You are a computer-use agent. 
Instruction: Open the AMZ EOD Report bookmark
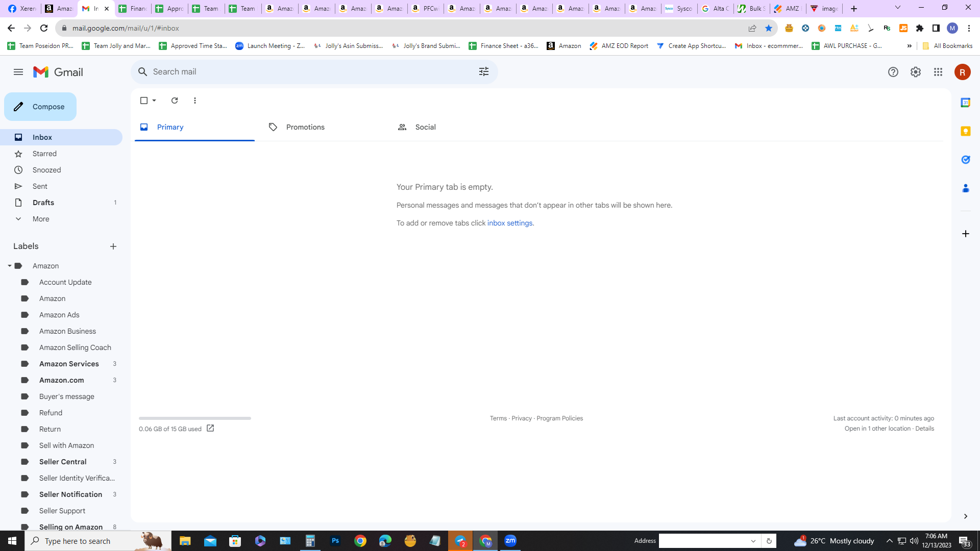pyautogui.click(x=619, y=46)
